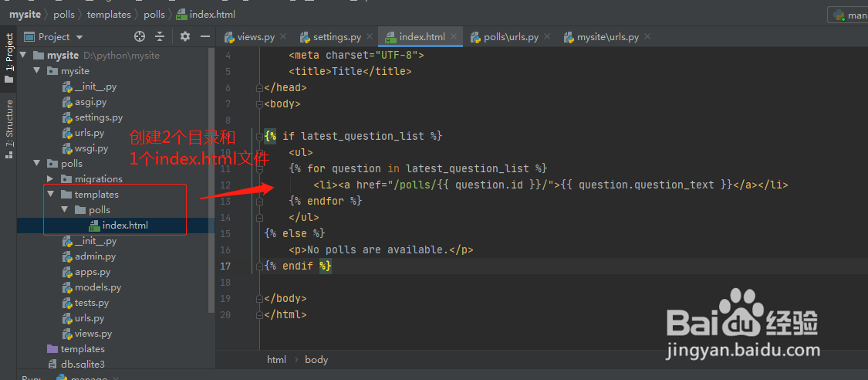Hide the Project panel with minus icon
868x380 pixels.
[x=205, y=36]
